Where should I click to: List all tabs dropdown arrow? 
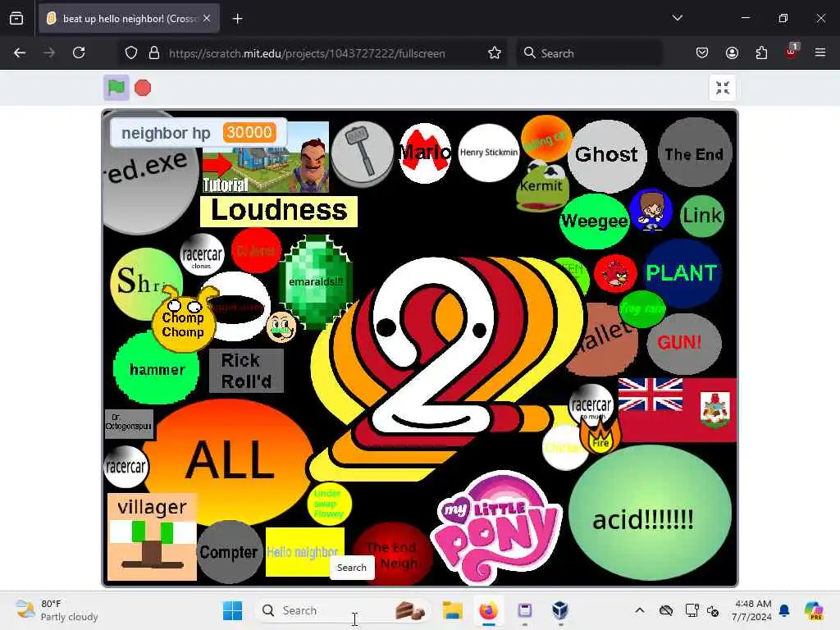coord(677,18)
